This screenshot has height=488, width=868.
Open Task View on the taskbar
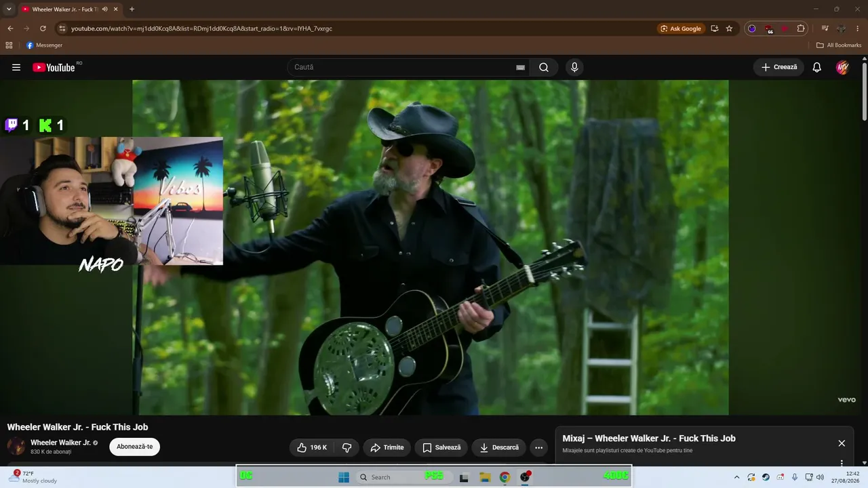pyautogui.click(x=464, y=477)
